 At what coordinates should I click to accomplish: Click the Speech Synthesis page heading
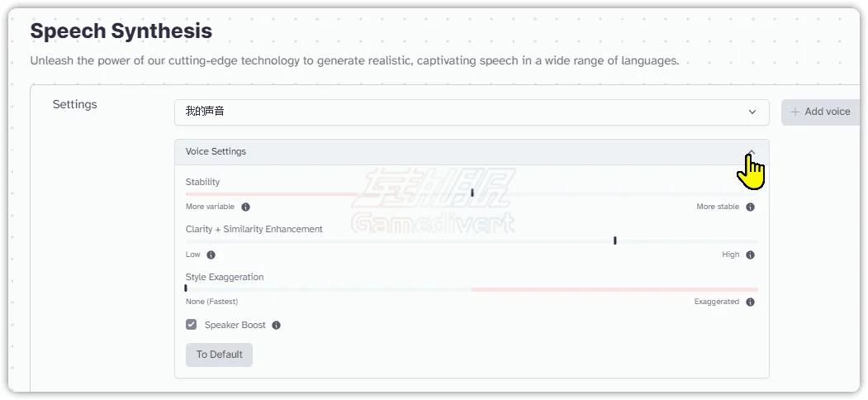click(x=121, y=31)
